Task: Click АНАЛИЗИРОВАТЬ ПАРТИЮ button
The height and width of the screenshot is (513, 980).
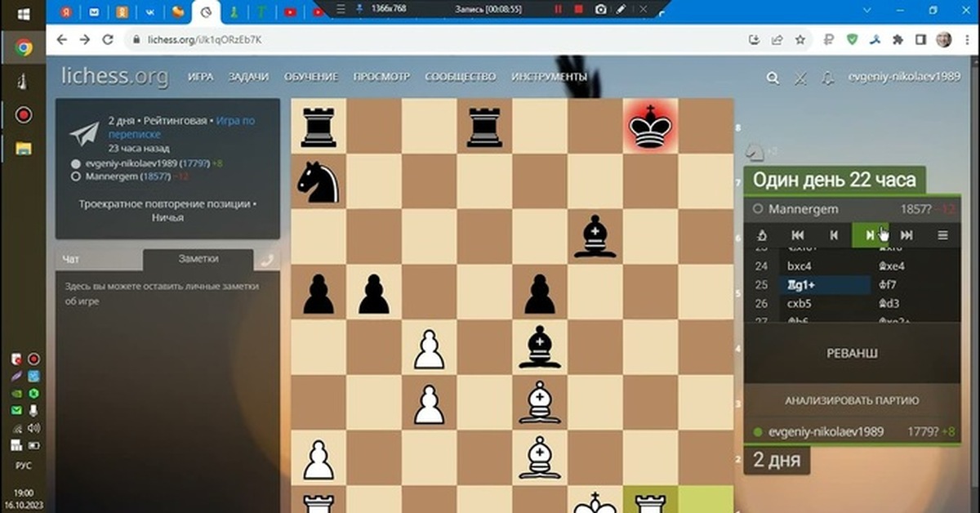Action: [853, 400]
